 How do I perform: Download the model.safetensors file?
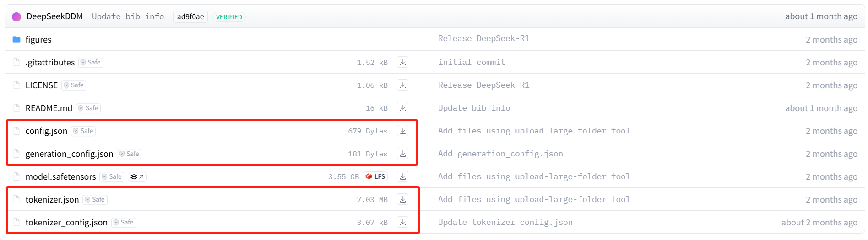click(403, 176)
